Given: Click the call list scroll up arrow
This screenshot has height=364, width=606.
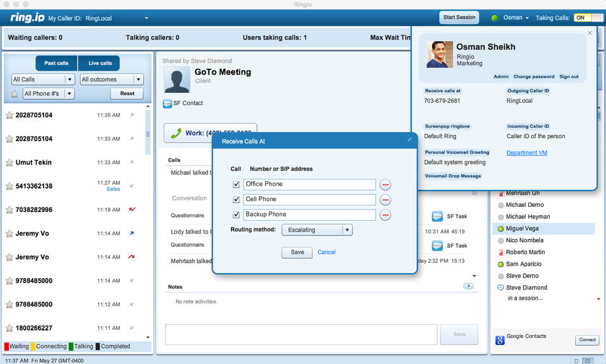Looking at the screenshot, I should (148, 106).
